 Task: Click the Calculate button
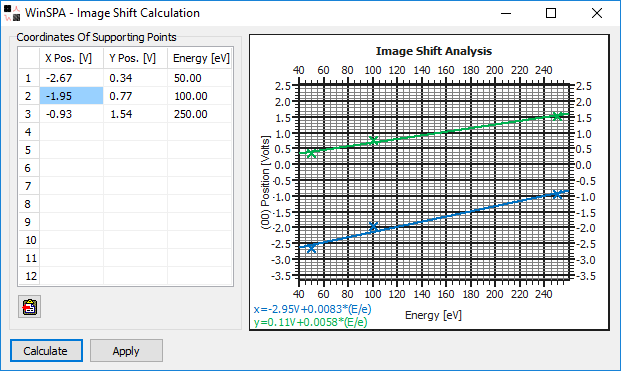(46, 350)
